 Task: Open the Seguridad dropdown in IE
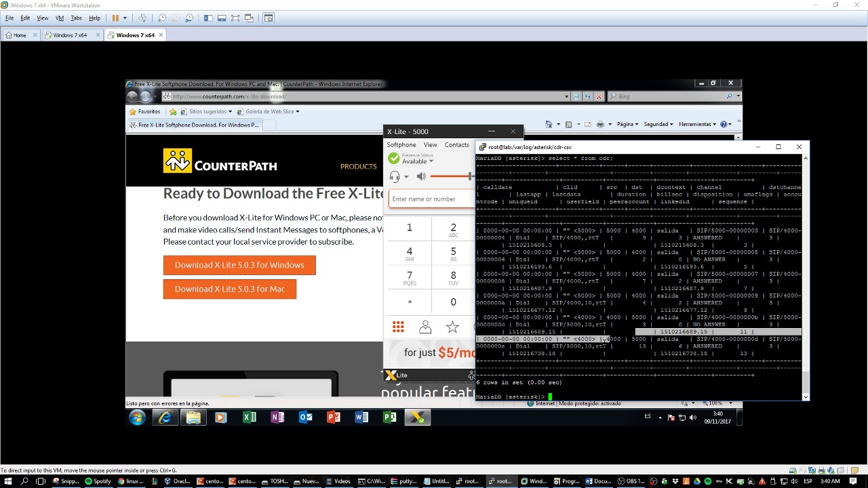tap(658, 125)
